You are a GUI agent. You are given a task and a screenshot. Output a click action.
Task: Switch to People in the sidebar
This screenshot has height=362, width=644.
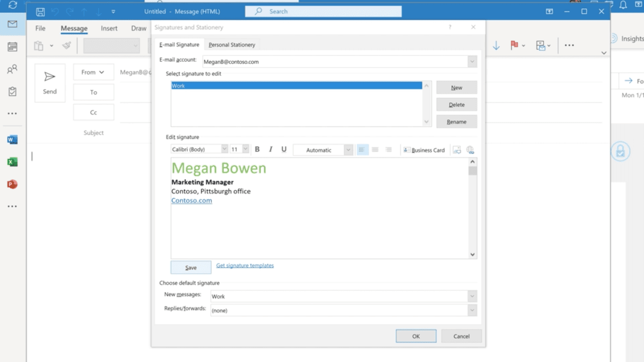[12, 69]
